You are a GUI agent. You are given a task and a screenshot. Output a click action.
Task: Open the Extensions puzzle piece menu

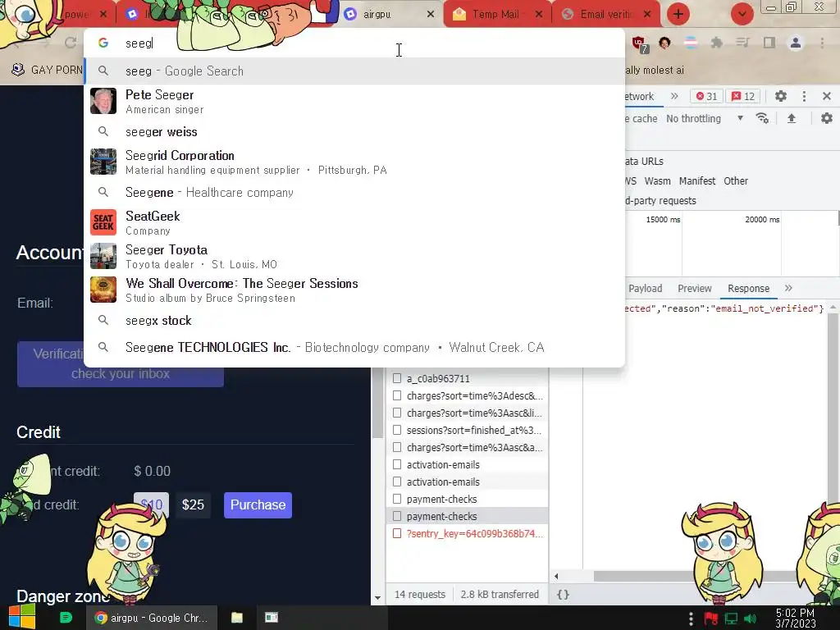click(716, 43)
